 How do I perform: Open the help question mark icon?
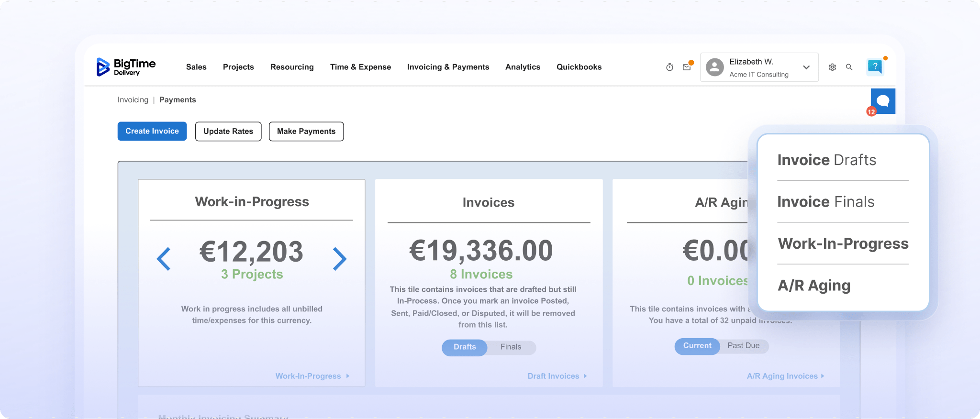click(875, 66)
